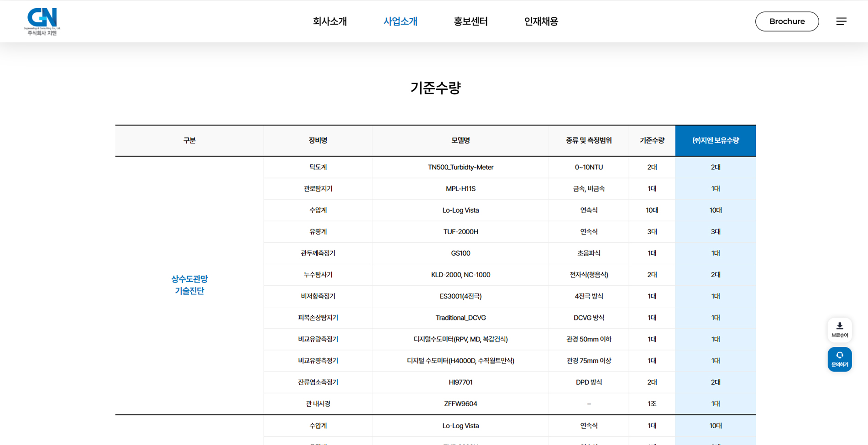Click the ZFFW9604 model cell
The width and height of the screenshot is (868, 445).
point(460,403)
